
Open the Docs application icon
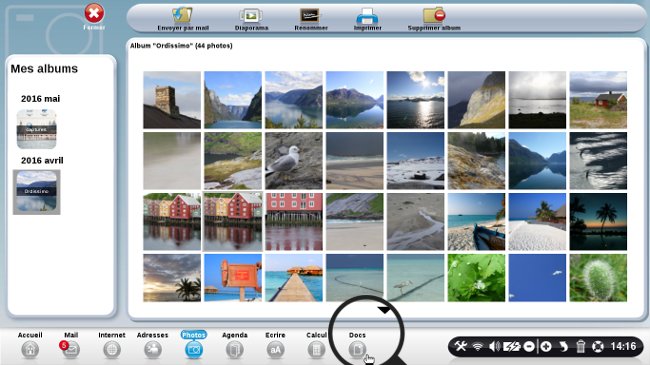point(357,350)
